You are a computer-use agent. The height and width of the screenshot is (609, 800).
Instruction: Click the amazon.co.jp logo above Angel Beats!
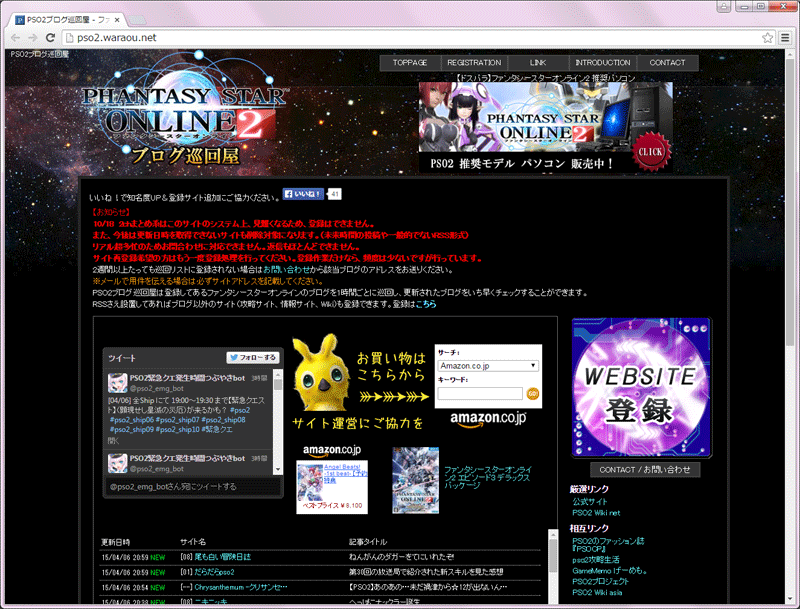coord(332,450)
